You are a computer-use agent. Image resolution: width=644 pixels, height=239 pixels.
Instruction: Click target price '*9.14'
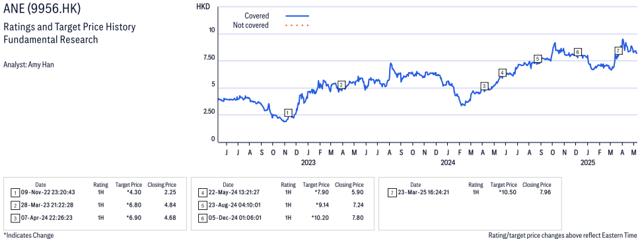(322, 205)
